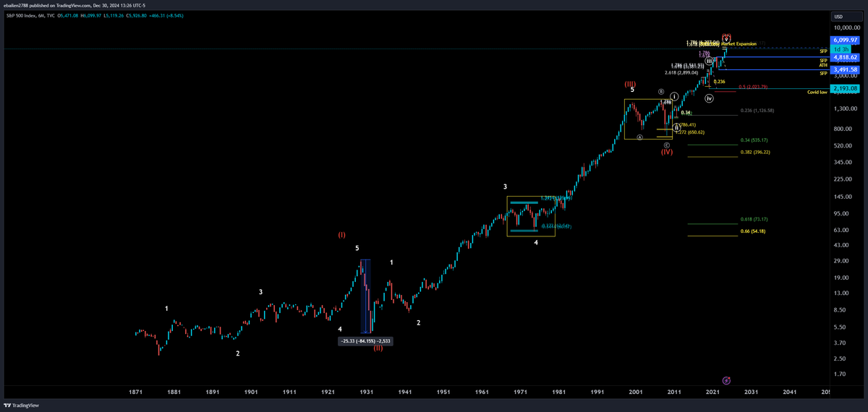Click the 10,000.00 price axis label
Viewport: 868px width, 412px height.
[x=848, y=29]
